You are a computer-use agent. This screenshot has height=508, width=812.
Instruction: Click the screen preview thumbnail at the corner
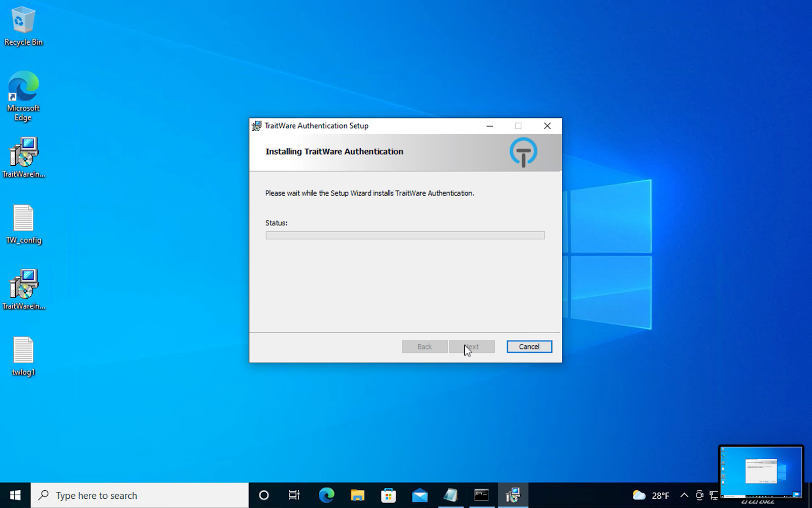(761, 472)
